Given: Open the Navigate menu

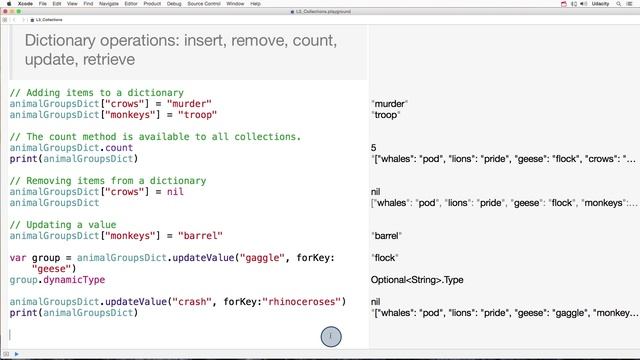Looking at the screenshot, I should (x=109, y=4).
